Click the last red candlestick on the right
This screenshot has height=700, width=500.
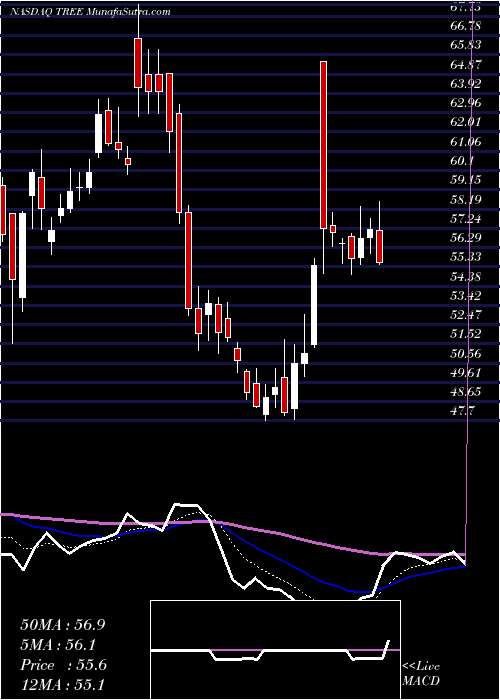click(379, 246)
